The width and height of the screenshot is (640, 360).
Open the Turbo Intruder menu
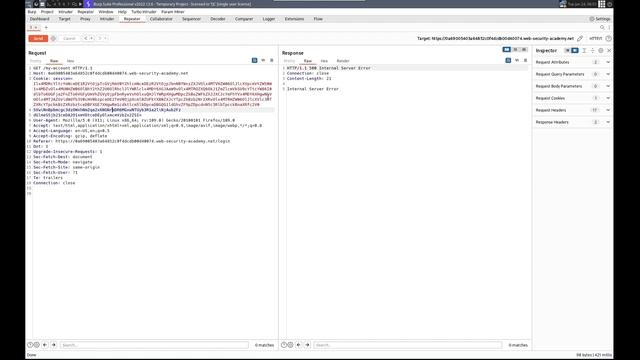[144, 12]
